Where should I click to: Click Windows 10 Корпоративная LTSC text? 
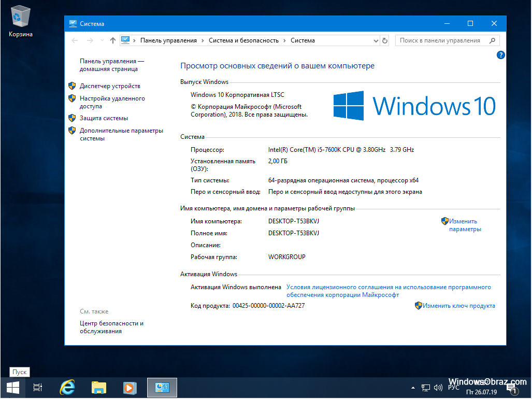click(237, 95)
